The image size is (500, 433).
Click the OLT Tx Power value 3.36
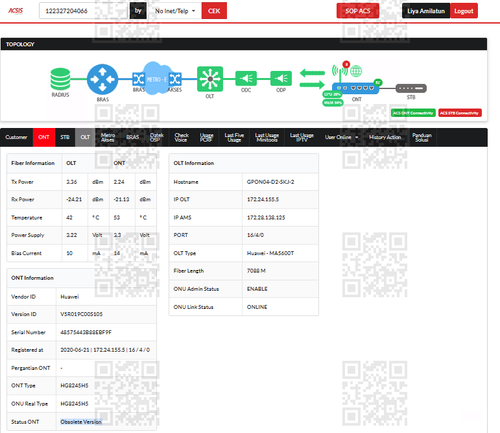[72, 182]
